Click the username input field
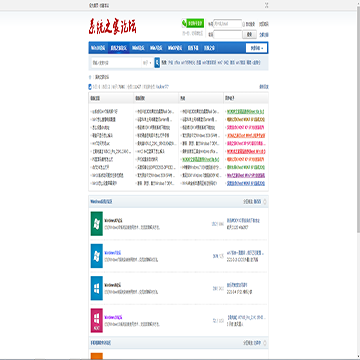360x360 pixels. tap(228, 24)
